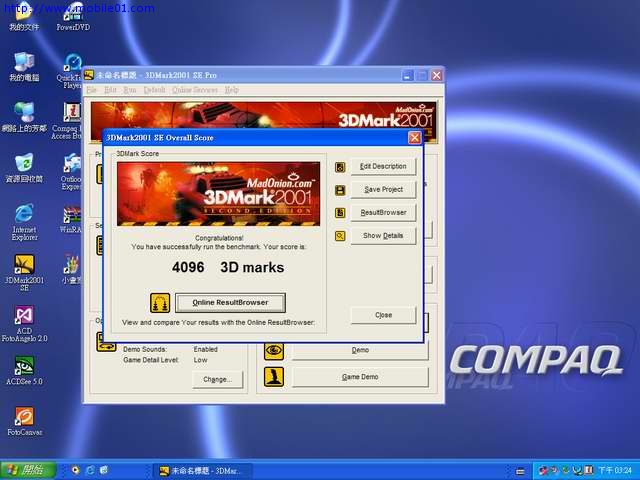
Task: Click the Online ResultBrowser trophy icon
Action: pyautogui.click(x=160, y=303)
